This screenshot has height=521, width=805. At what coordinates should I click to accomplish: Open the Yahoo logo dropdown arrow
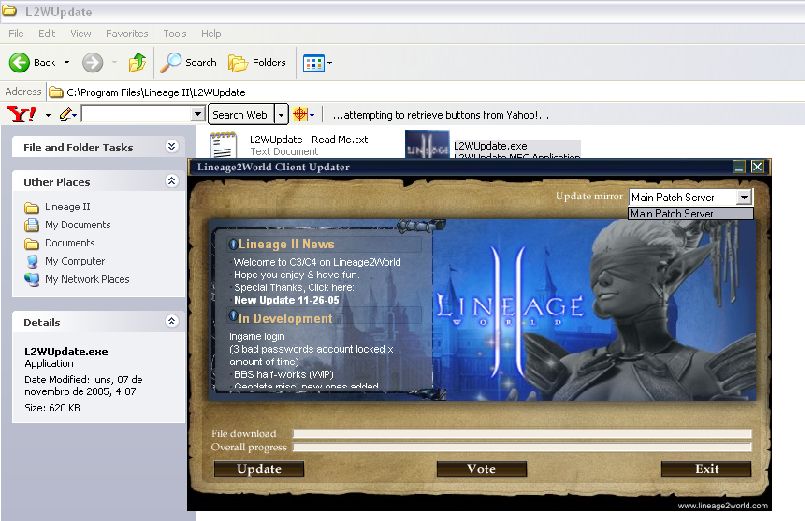pyautogui.click(x=48, y=115)
